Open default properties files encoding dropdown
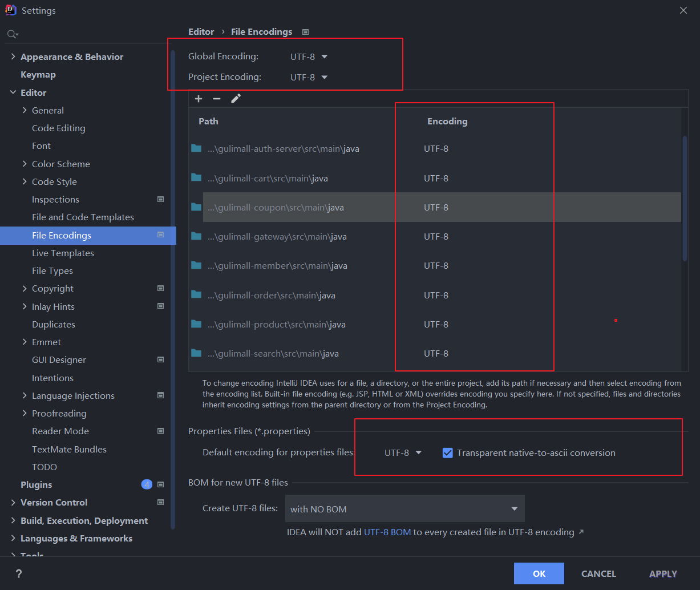Image resolution: width=700 pixels, height=590 pixels. 403,452
